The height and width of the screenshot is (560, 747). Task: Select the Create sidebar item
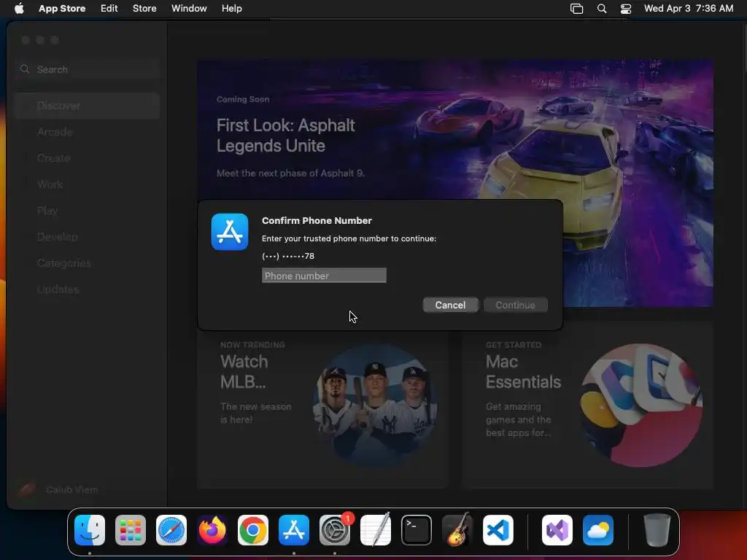pos(88,158)
